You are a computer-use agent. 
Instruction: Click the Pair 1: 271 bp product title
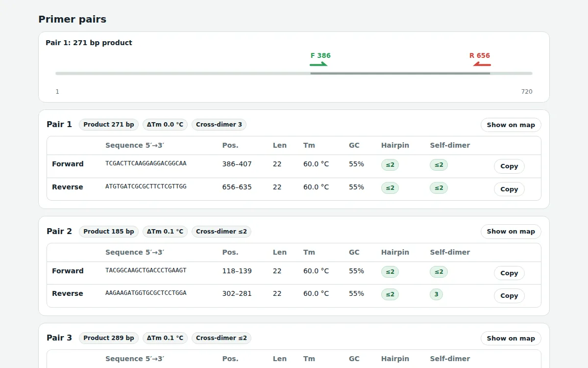pos(89,43)
